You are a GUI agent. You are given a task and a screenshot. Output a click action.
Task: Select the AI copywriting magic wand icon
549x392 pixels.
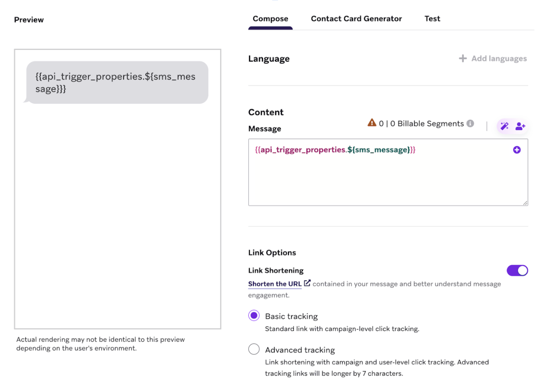[x=504, y=126]
